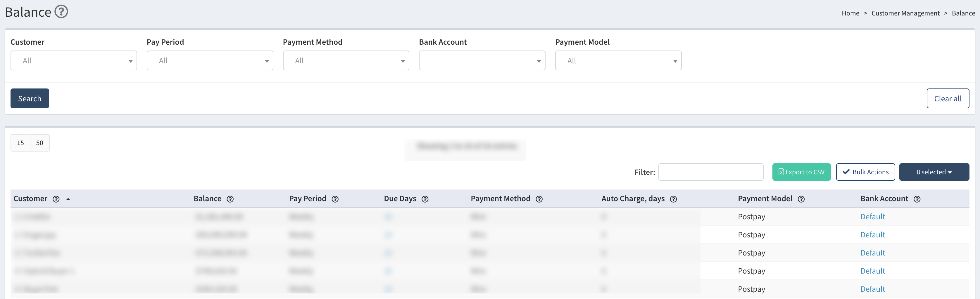Click help icon beside Auto Charge, days
The width and height of the screenshot is (980, 299).
coord(673,199)
